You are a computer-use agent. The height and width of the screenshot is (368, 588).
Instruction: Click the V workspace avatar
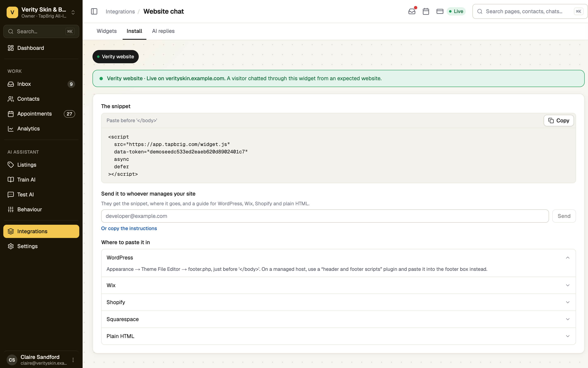click(x=12, y=12)
